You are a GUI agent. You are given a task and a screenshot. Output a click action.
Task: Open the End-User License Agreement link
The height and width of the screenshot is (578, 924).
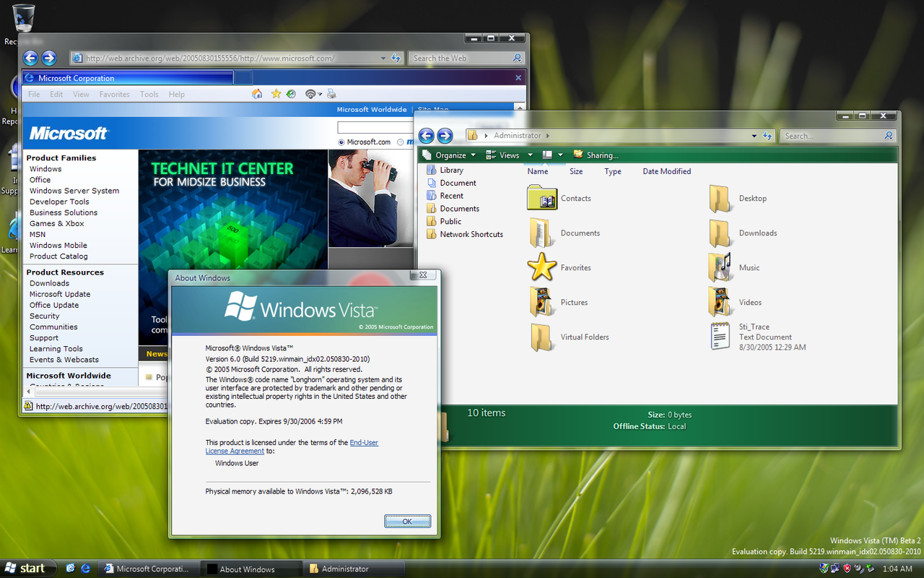(x=363, y=442)
